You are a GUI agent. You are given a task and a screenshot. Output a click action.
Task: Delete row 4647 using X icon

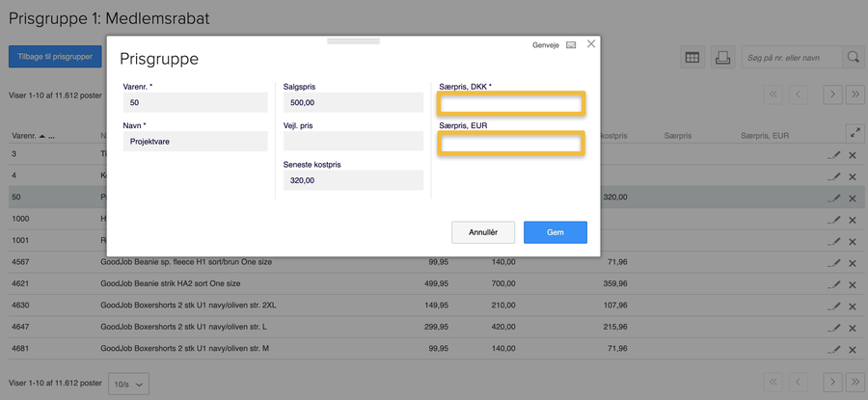pos(853,328)
